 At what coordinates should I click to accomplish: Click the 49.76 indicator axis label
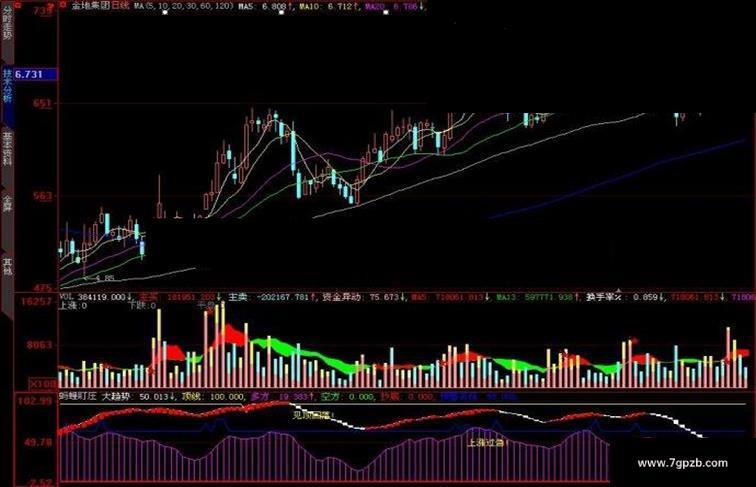[x=38, y=442]
